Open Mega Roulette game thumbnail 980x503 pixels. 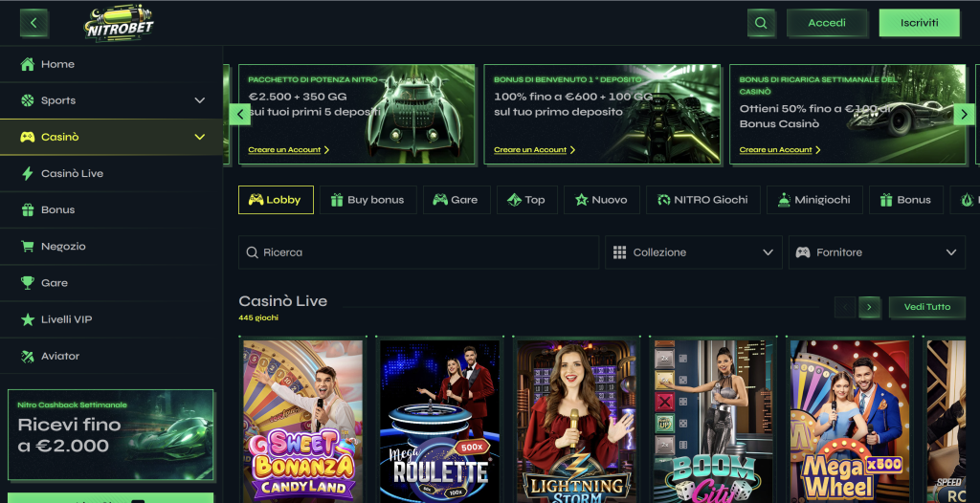pos(440,421)
